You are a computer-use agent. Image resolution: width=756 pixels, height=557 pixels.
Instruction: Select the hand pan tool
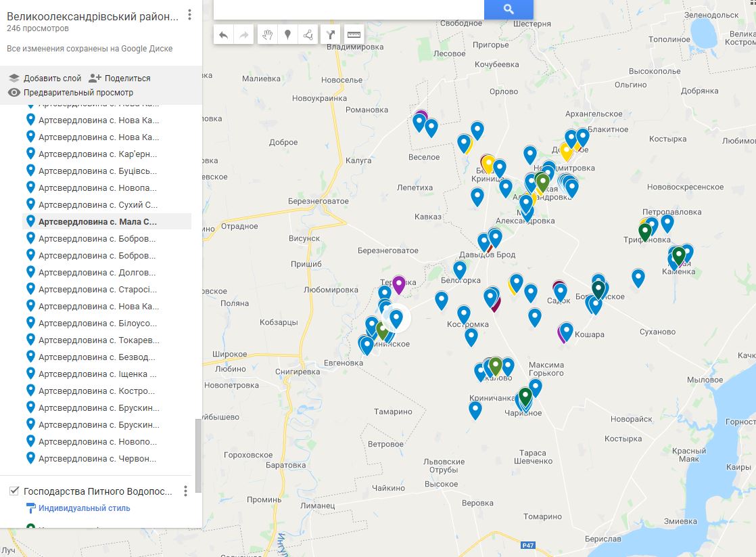tap(268, 35)
